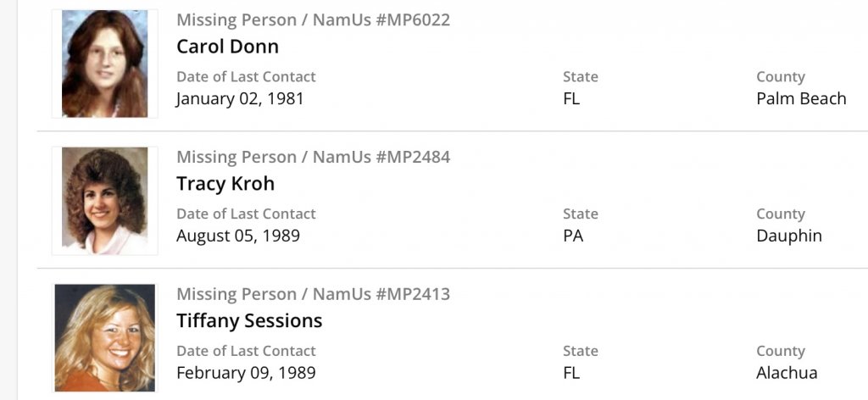
Task: Click FL state in Tiffany Sessions' row
Action: 571,373
